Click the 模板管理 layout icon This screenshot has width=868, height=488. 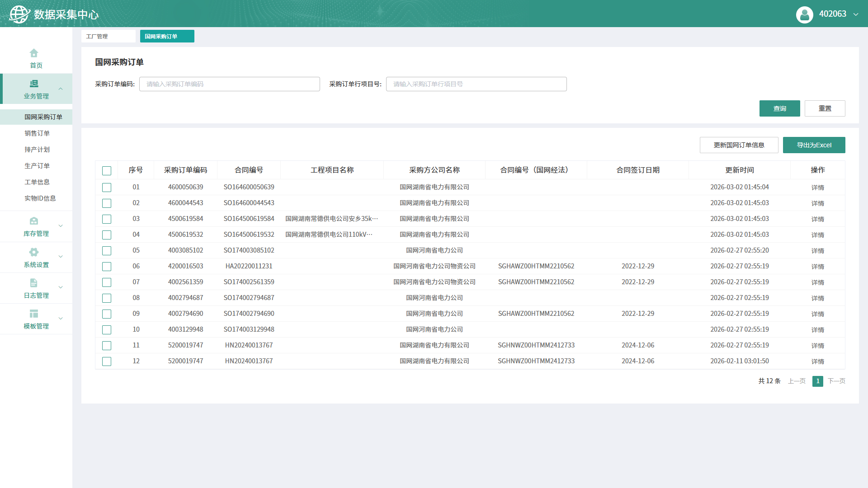[34, 314]
